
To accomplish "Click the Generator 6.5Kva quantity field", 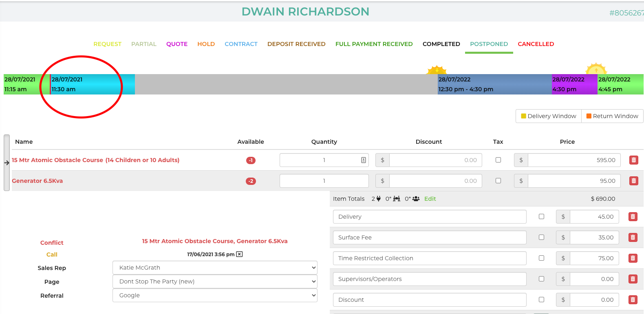I will 324,181.
